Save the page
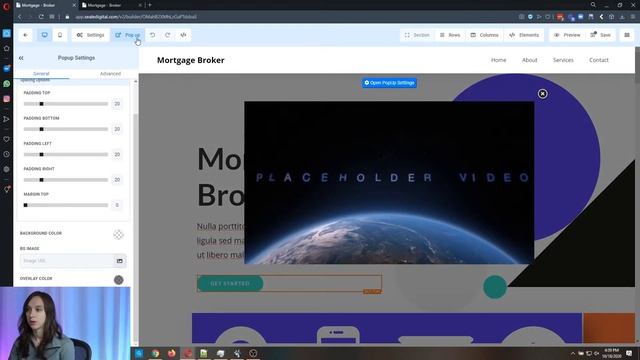Viewport: 640px width, 360px height. [x=600, y=35]
